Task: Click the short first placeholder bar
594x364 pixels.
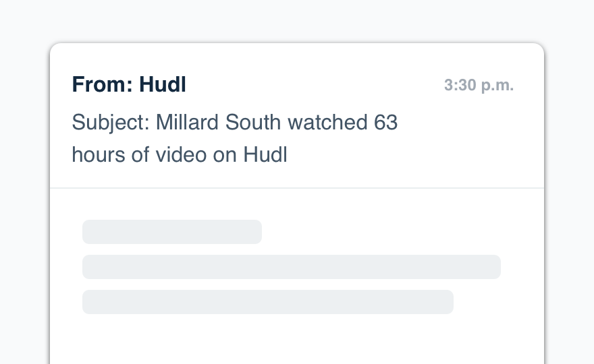Action: click(171, 232)
